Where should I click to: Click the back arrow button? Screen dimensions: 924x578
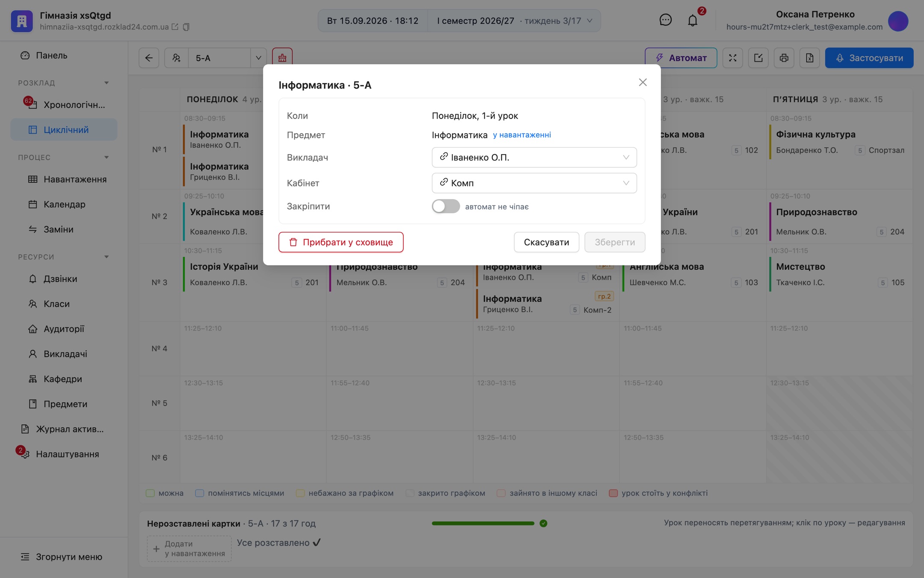point(149,58)
